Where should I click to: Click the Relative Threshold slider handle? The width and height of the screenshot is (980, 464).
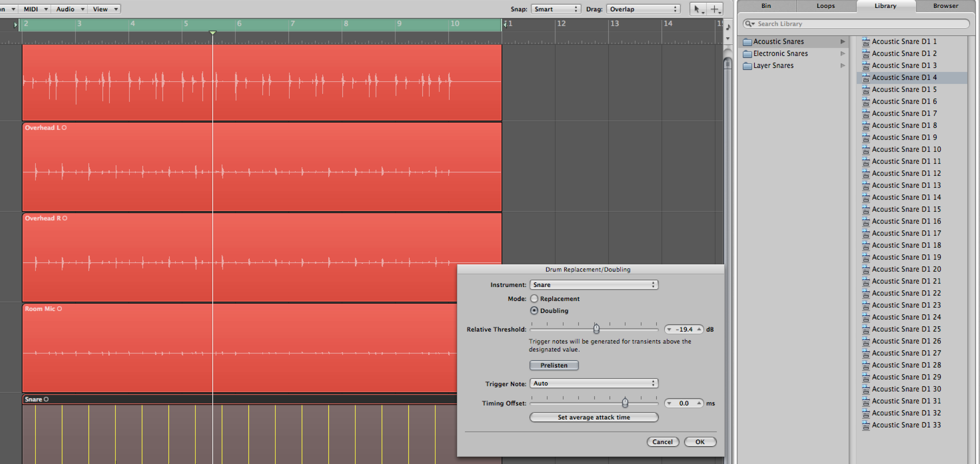[596, 328]
